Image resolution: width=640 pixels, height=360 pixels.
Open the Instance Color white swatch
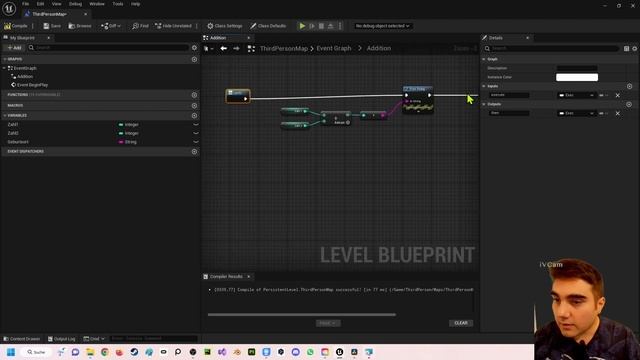click(x=577, y=77)
